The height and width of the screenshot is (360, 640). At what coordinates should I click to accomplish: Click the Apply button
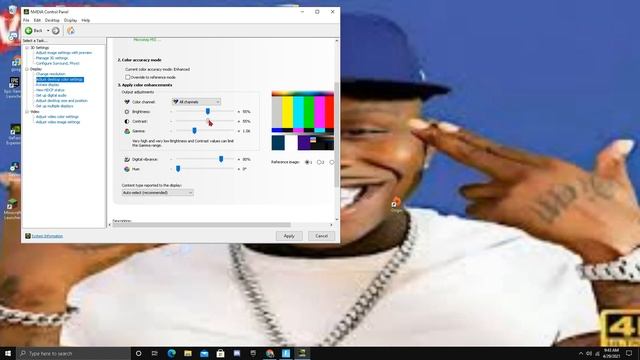coord(289,236)
